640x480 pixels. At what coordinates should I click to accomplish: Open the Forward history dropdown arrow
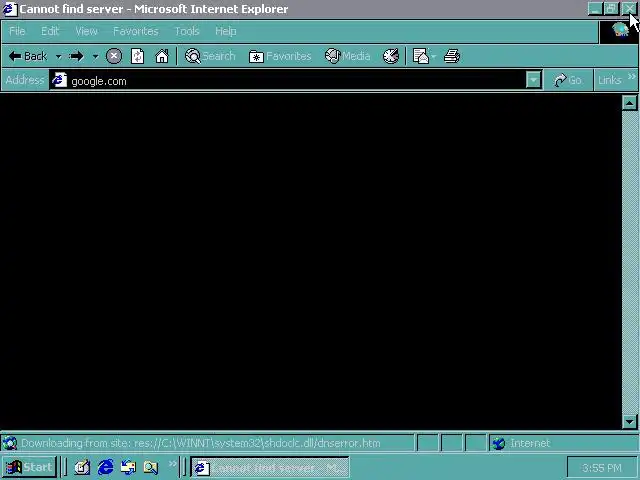click(x=95, y=56)
